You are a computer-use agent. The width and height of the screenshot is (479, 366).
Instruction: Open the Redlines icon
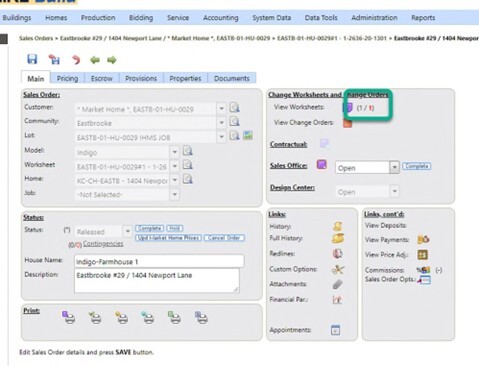click(337, 254)
